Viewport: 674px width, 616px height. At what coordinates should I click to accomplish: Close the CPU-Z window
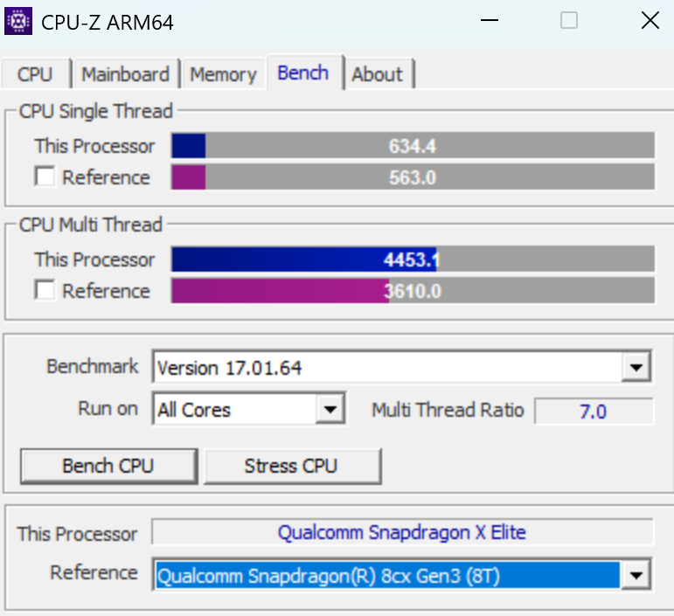point(650,21)
